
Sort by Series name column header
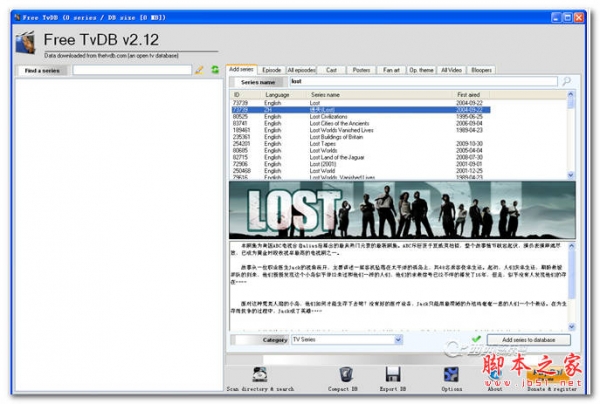pyautogui.click(x=381, y=94)
